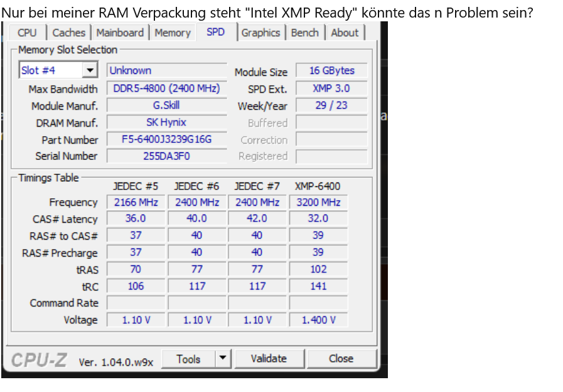Screen dimensions: 563x392
Task: Click the 1.400 V voltage cell
Action: tap(318, 320)
